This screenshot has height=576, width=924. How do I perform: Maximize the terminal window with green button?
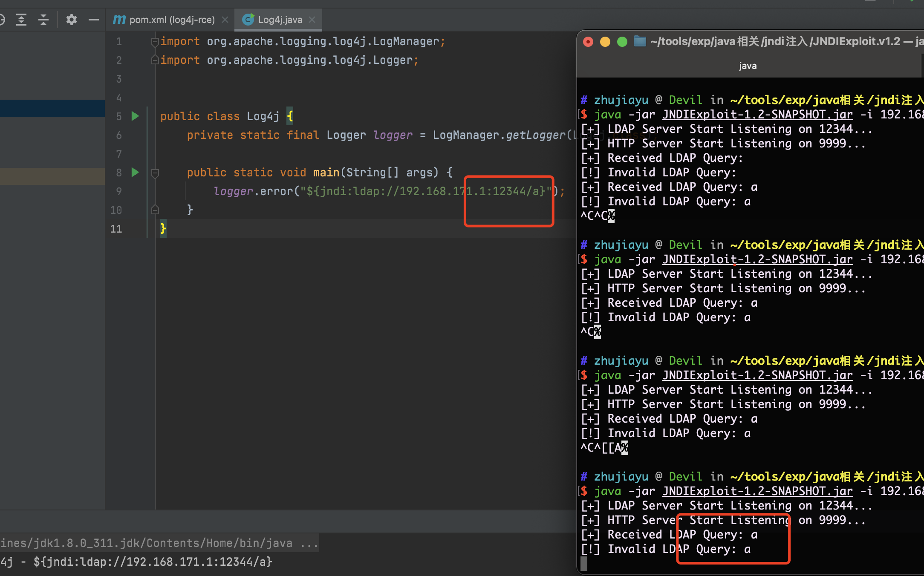[x=622, y=42]
